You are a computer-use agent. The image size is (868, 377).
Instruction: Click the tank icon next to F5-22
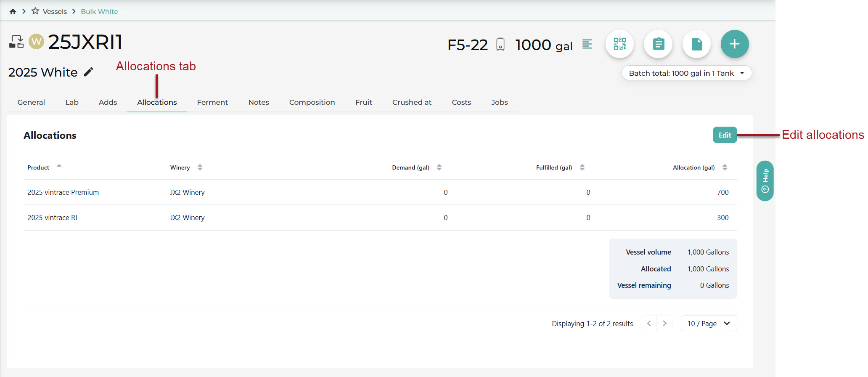click(x=500, y=44)
